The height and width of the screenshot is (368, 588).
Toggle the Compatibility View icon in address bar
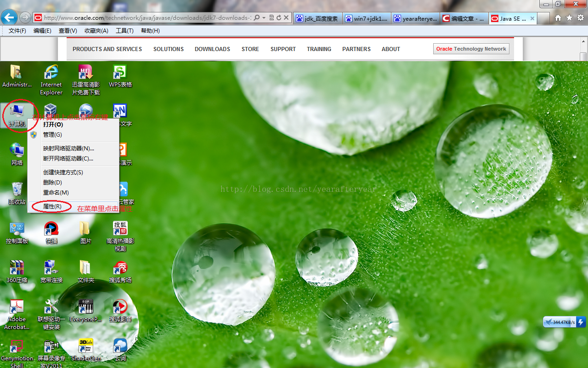click(271, 17)
